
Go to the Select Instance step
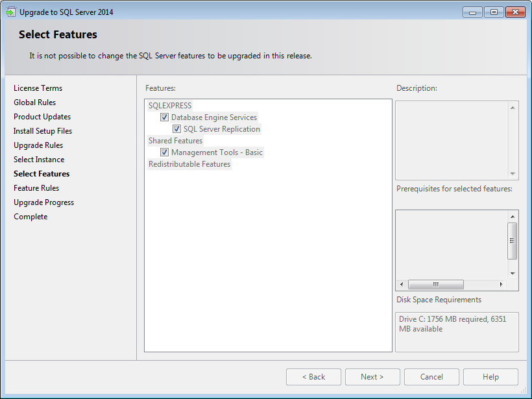coord(39,160)
